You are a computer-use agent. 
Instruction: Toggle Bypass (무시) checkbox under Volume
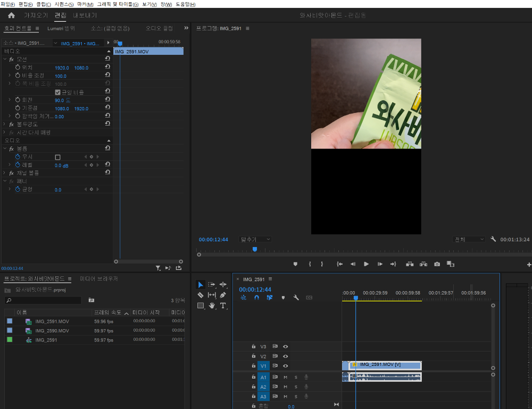click(x=57, y=157)
